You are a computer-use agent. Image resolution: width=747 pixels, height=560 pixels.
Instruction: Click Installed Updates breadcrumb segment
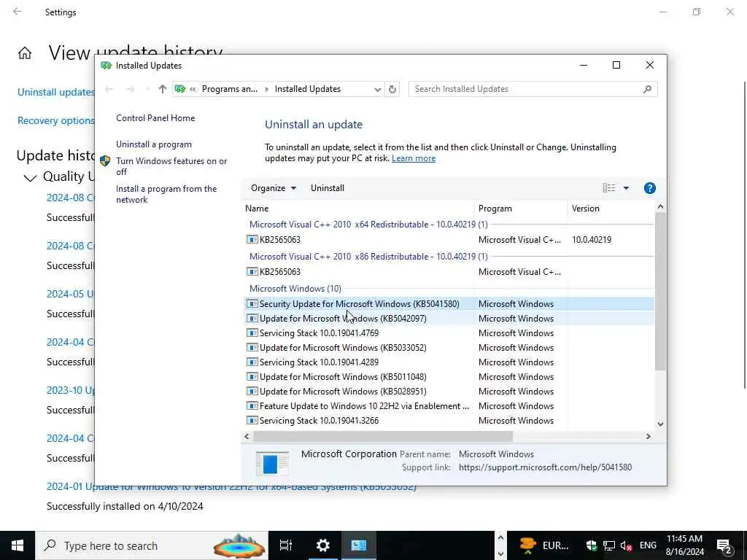click(308, 89)
